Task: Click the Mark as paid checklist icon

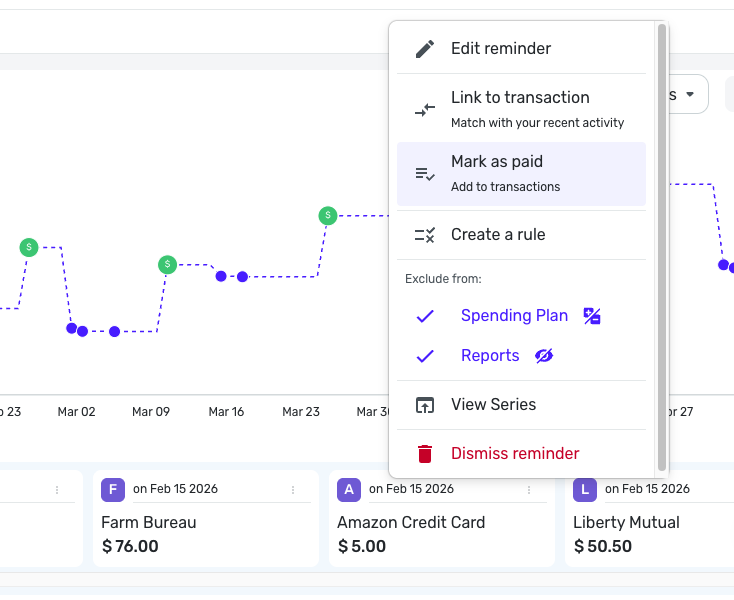Action: pyautogui.click(x=425, y=174)
